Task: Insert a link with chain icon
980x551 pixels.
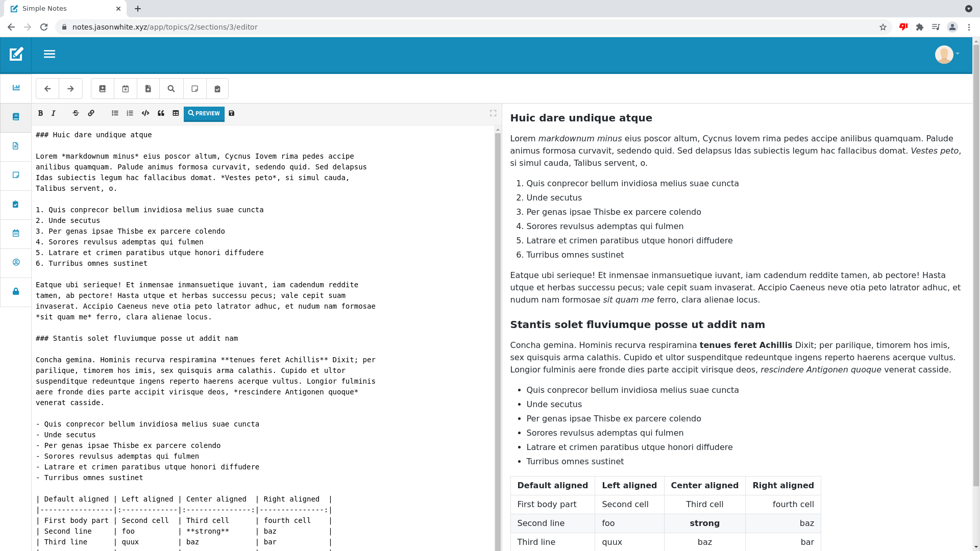Action: point(91,113)
